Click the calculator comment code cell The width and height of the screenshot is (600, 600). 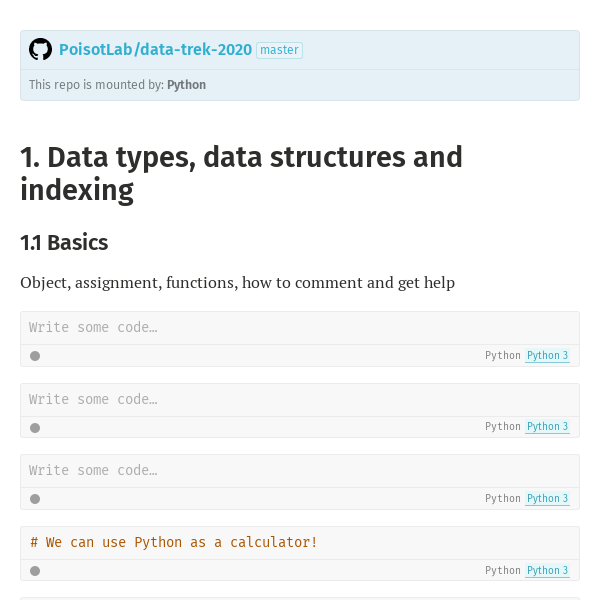click(x=300, y=543)
